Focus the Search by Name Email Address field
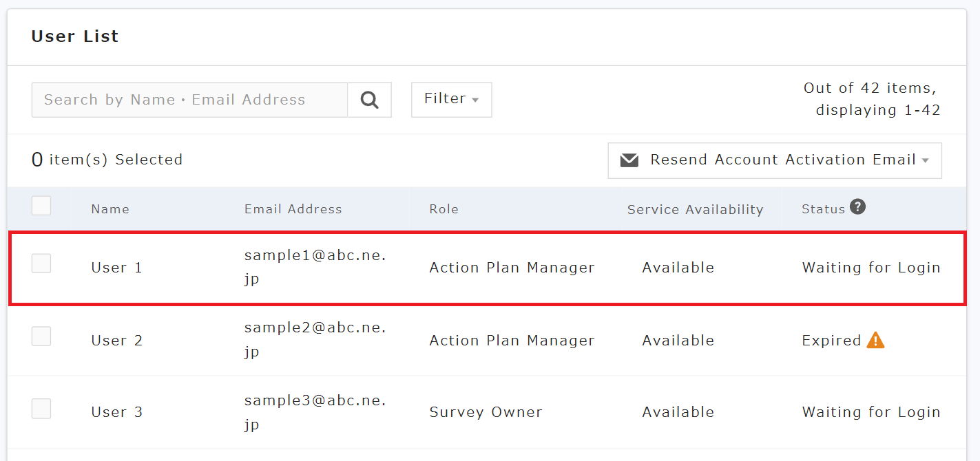 pos(189,100)
